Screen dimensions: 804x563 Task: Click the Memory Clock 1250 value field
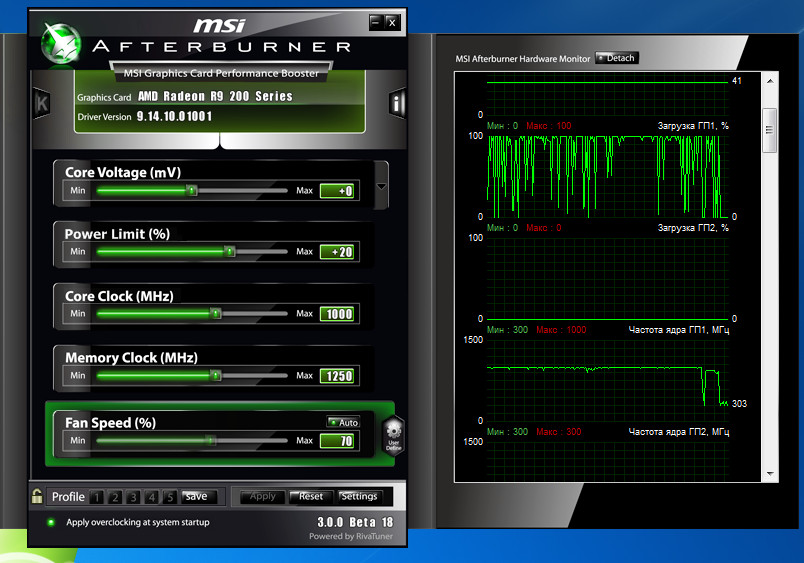[x=337, y=376]
